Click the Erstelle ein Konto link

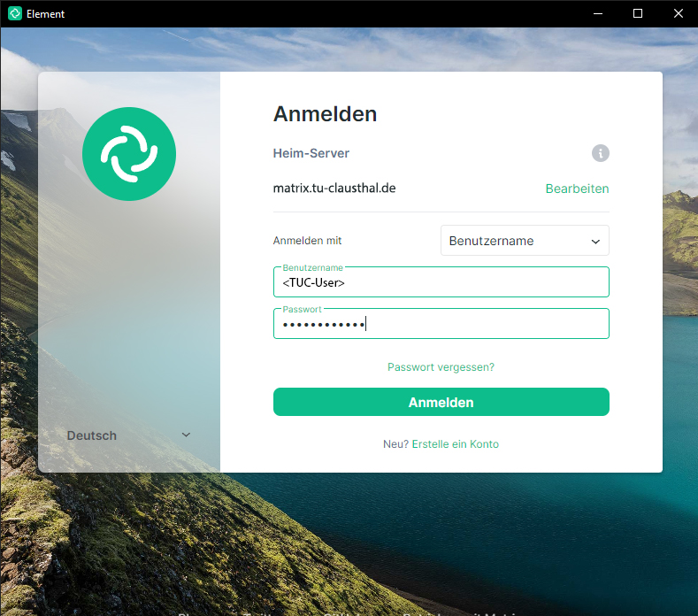(x=455, y=444)
